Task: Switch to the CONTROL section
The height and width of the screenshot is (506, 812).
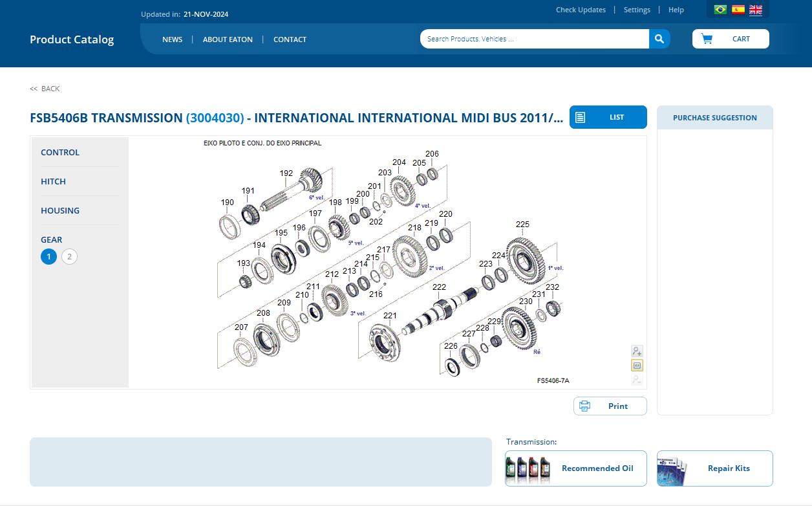Action: point(60,152)
